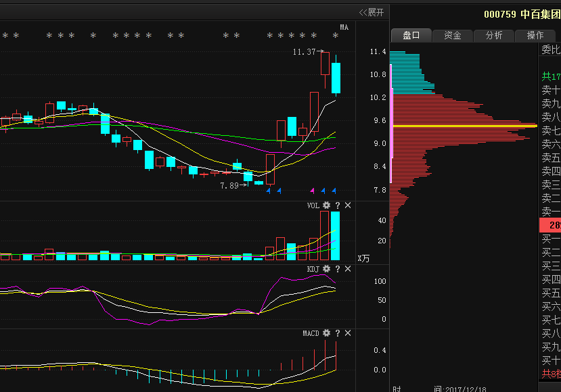Expand panel via <<展开 link
The height and width of the screenshot is (392, 561).
[x=372, y=13]
